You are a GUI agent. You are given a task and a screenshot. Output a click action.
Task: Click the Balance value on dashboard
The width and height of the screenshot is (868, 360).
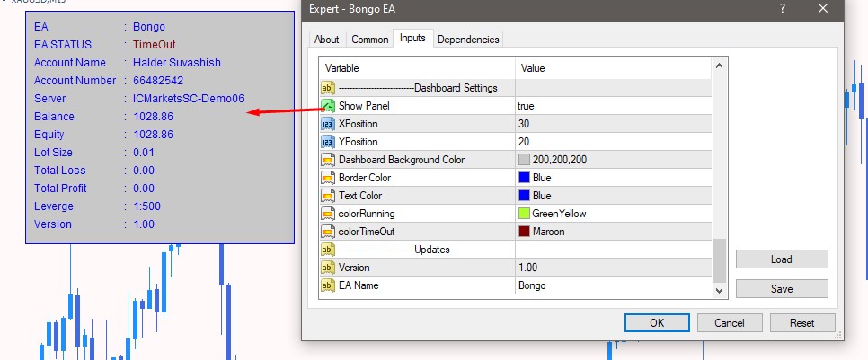[x=154, y=116]
